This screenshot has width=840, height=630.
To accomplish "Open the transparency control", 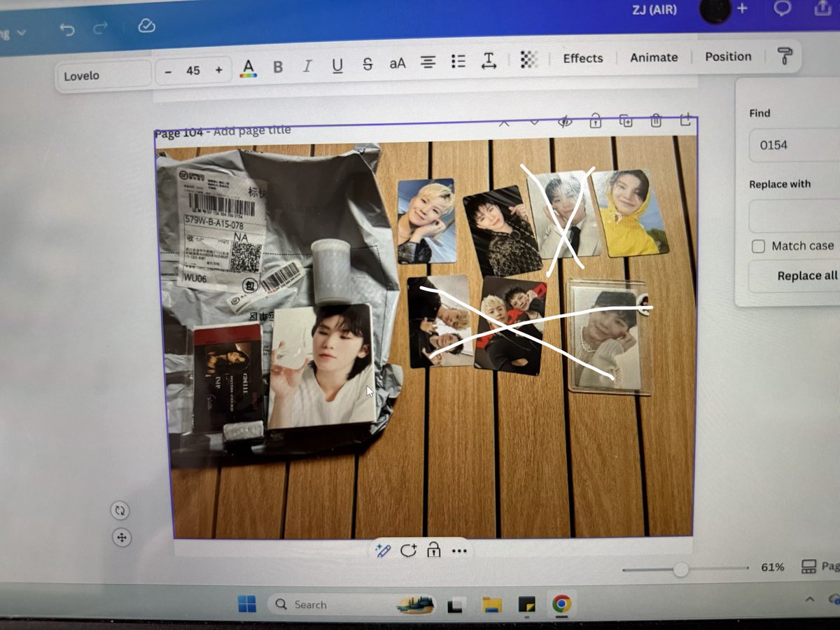I will 528,59.
